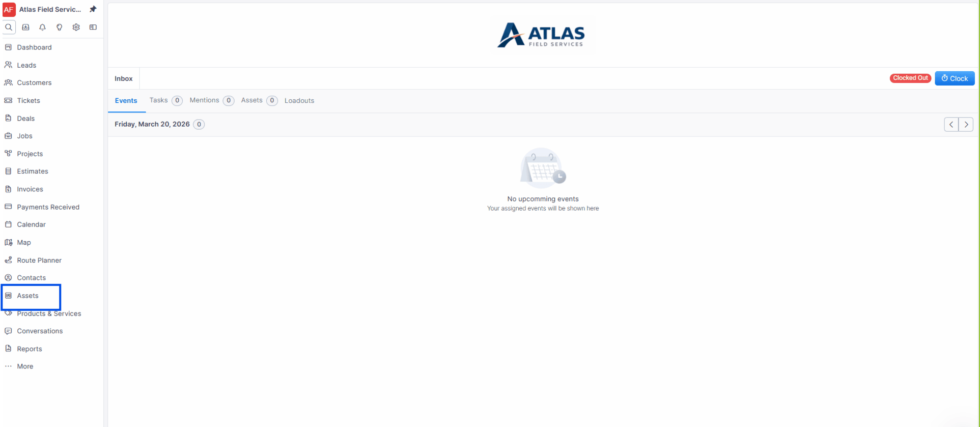
Task: Open the Atlas Field Services workspace name
Action: click(50, 9)
